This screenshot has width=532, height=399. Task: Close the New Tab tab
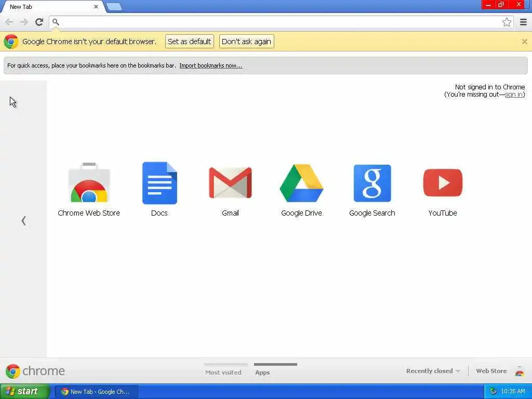tap(96, 6)
